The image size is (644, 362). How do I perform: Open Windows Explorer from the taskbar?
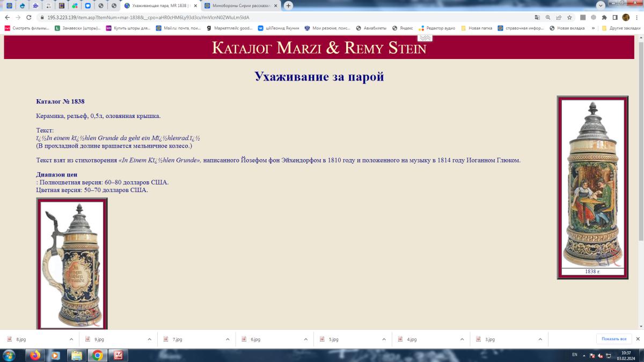point(76,355)
